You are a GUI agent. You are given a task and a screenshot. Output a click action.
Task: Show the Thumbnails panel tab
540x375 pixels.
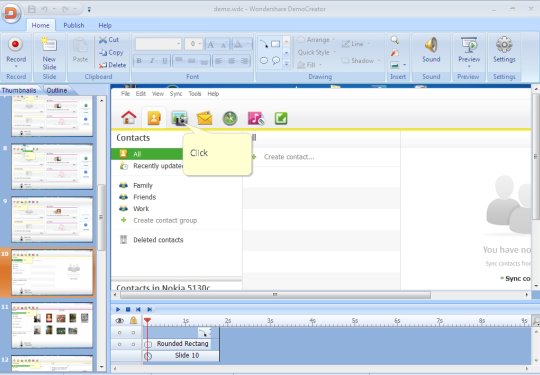pyautogui.click(x=19, y=91)
